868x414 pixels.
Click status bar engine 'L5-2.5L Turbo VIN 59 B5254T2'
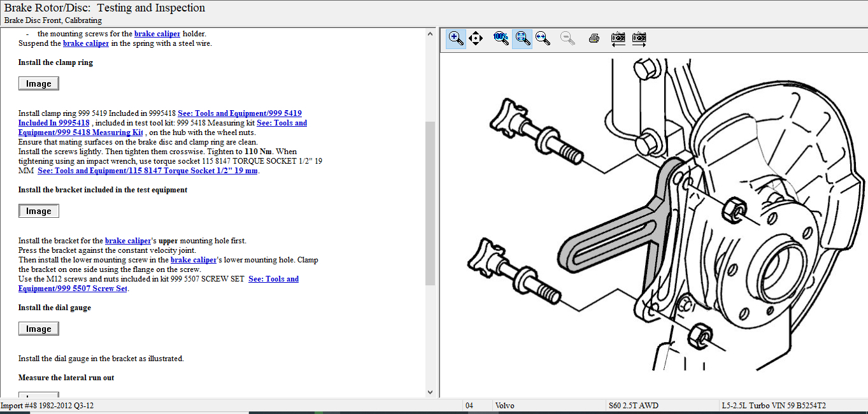tap(774, 406)
